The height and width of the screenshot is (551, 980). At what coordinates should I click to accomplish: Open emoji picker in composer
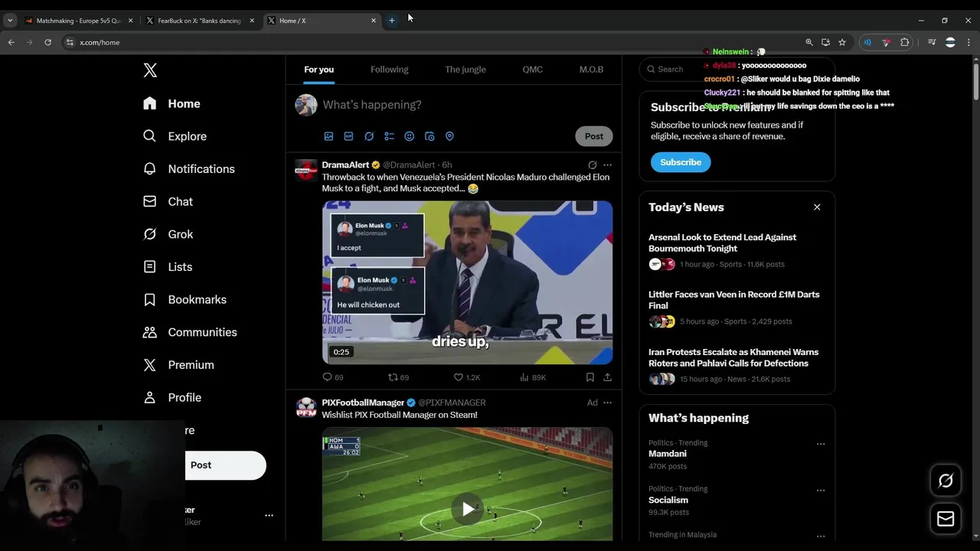click(x=409, y=136)
